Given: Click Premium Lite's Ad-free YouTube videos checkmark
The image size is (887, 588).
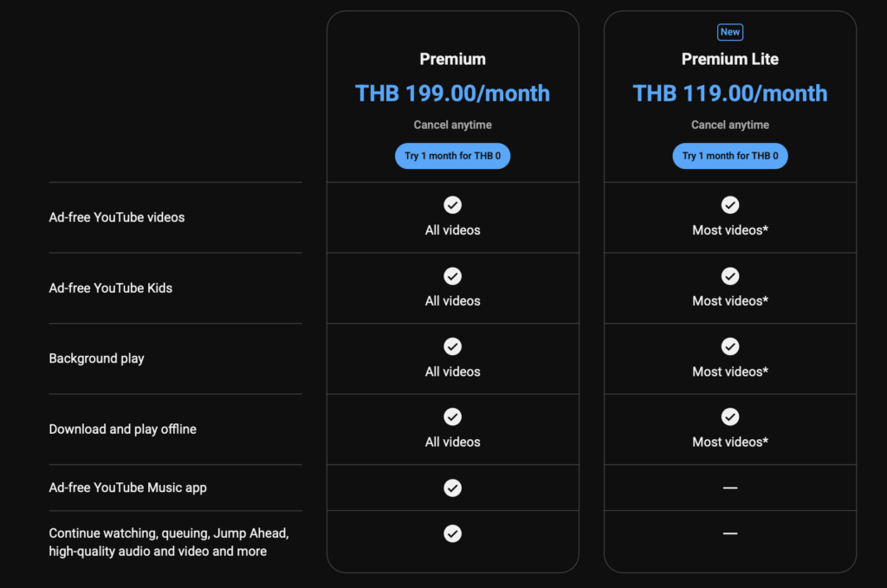Looking at the screenshot, I should coord(730,205).
